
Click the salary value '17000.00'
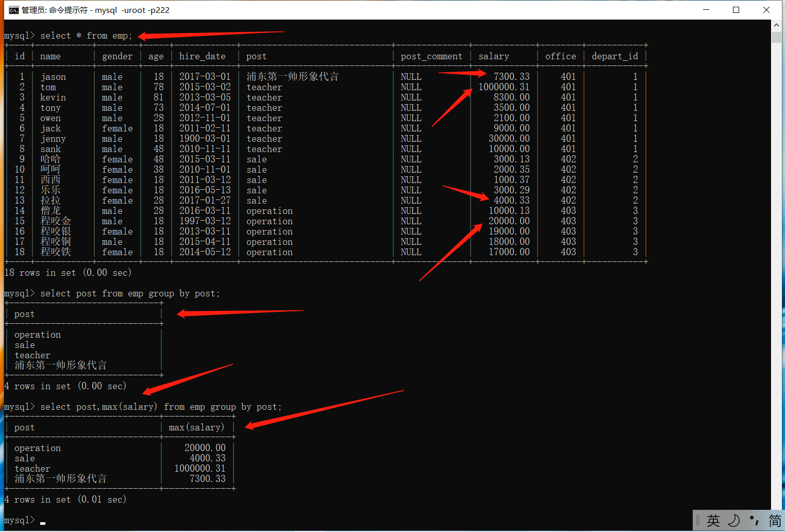[509, 252]
